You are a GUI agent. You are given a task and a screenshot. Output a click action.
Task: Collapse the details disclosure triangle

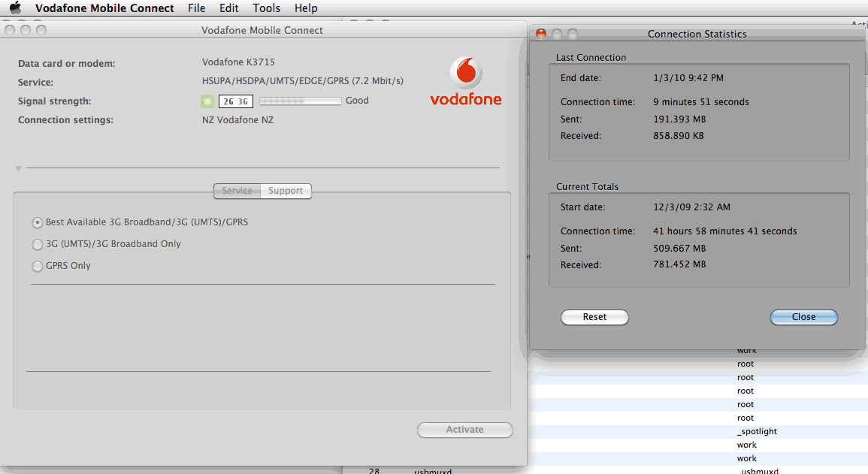(18, 168)
